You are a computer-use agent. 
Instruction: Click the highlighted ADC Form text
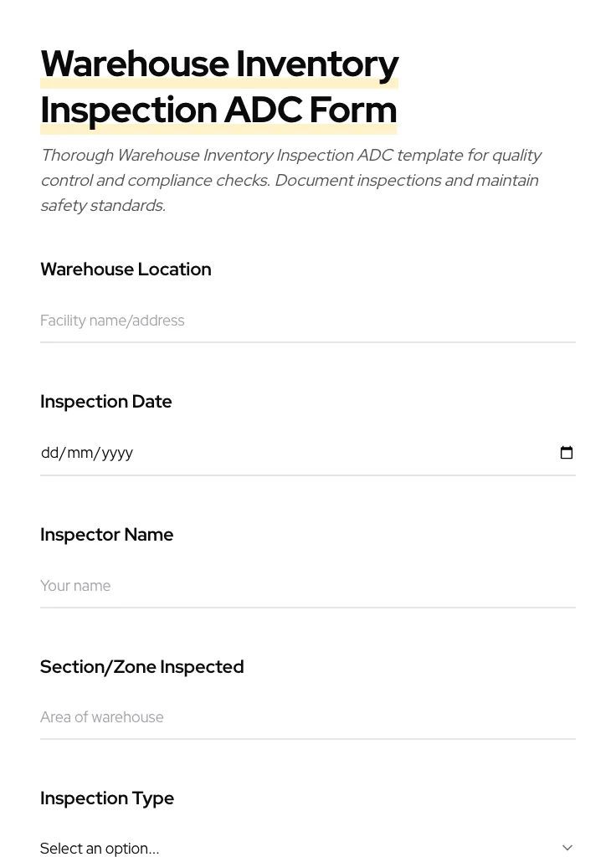pos(218,110)
